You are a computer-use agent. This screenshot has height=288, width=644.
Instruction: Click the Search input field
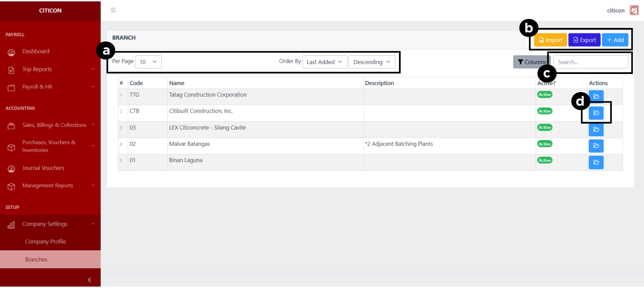591,62
